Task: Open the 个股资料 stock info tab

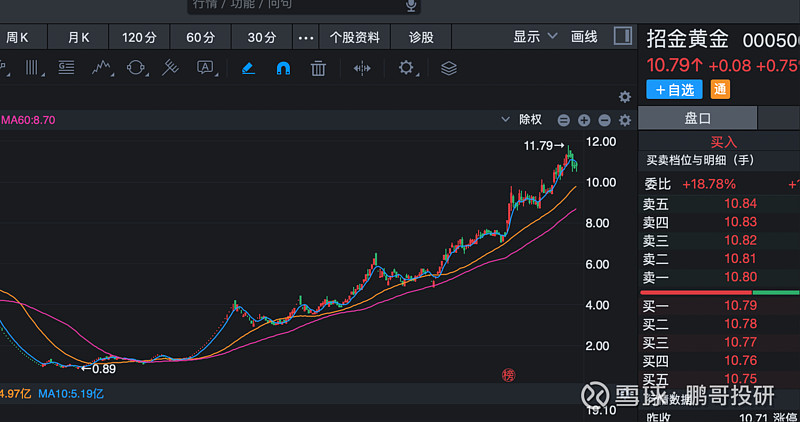Action: coord(355,37)
